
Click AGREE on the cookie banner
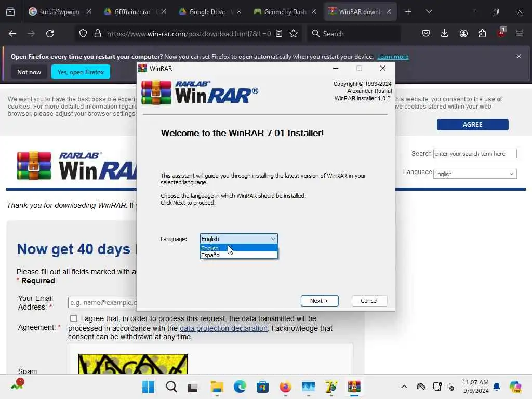[x=472, y=125]
